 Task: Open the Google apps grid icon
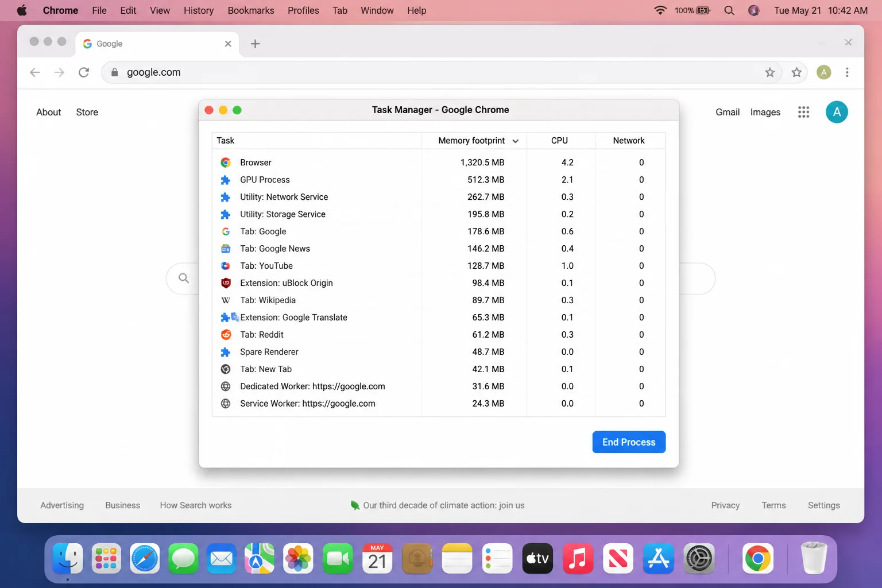(x=803, y=112)
